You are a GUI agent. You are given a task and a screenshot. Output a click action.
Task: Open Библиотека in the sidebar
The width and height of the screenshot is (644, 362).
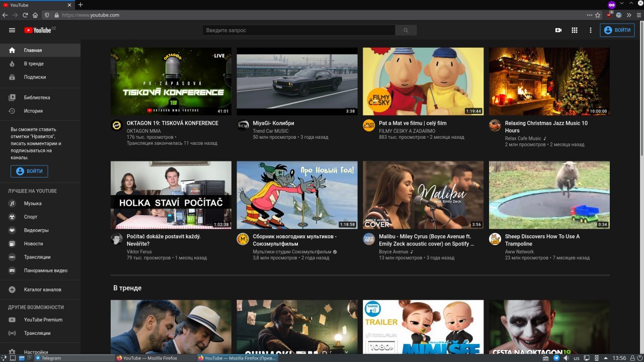click(40, 98)
